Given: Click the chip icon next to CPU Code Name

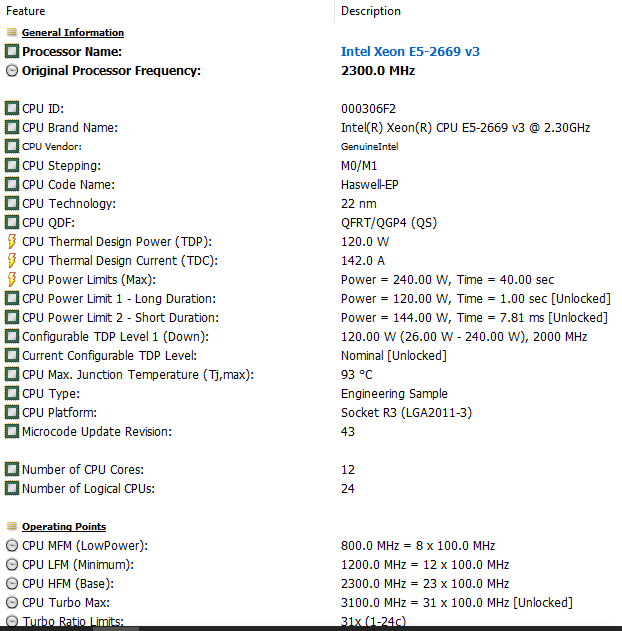Looking at the screenshot, I should [12, 184].
